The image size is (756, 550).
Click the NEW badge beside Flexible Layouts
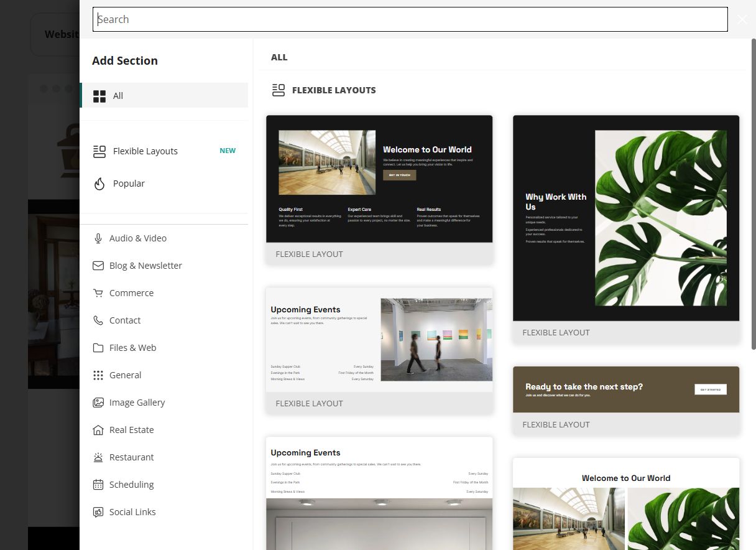[x=228, y=151]
